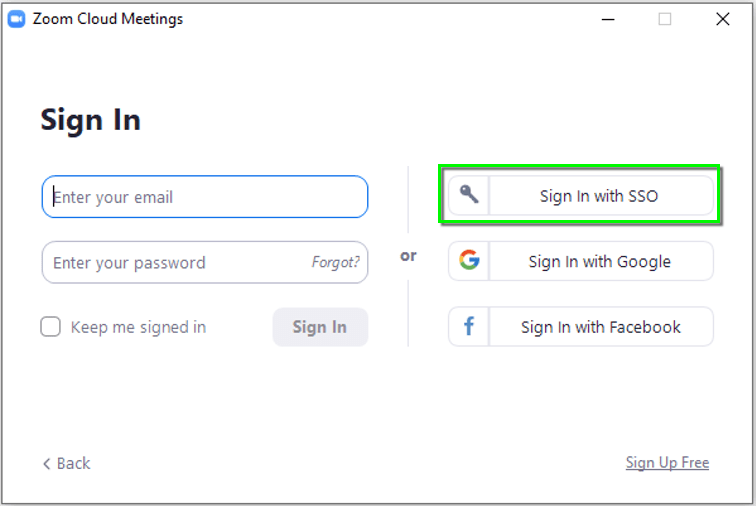
Task: Select Sign In with Google
Action: click(x=599, y=262)
